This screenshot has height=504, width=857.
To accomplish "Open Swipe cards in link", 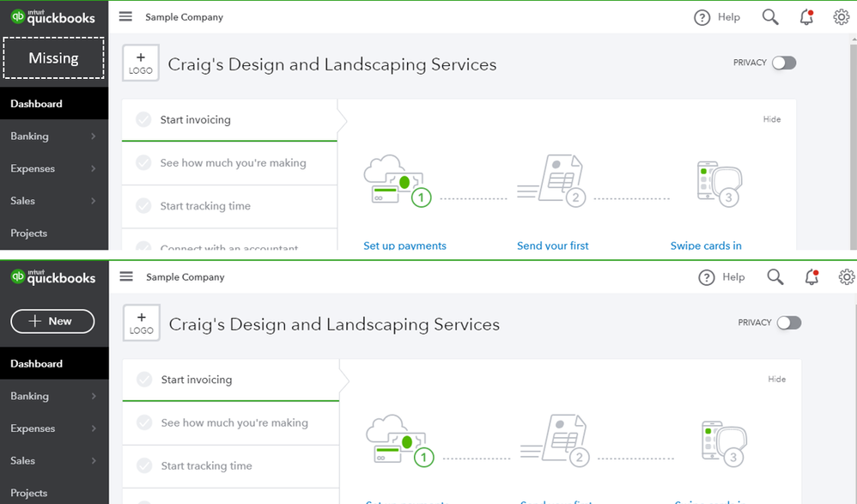I will [x=706, y=246].
